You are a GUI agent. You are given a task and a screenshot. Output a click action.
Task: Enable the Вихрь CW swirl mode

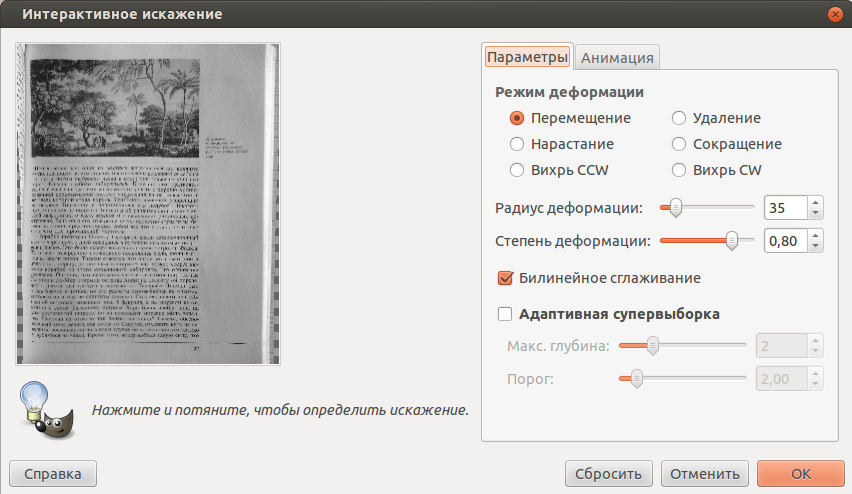click(679, 170)
